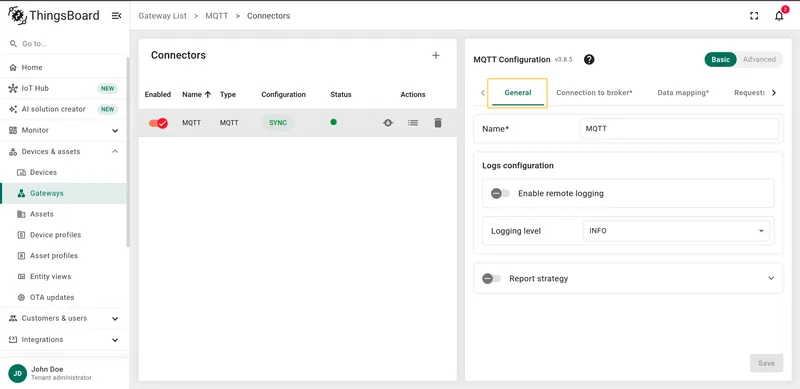Open the Logging level INFO dropdown
The height and width of the screenshot is (389, 800).
pyautogui.click(x=676, y=231)
